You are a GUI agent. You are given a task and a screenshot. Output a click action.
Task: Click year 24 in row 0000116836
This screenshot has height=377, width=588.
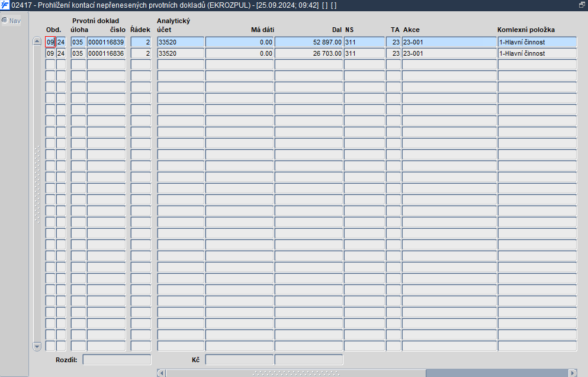[61, 53]
